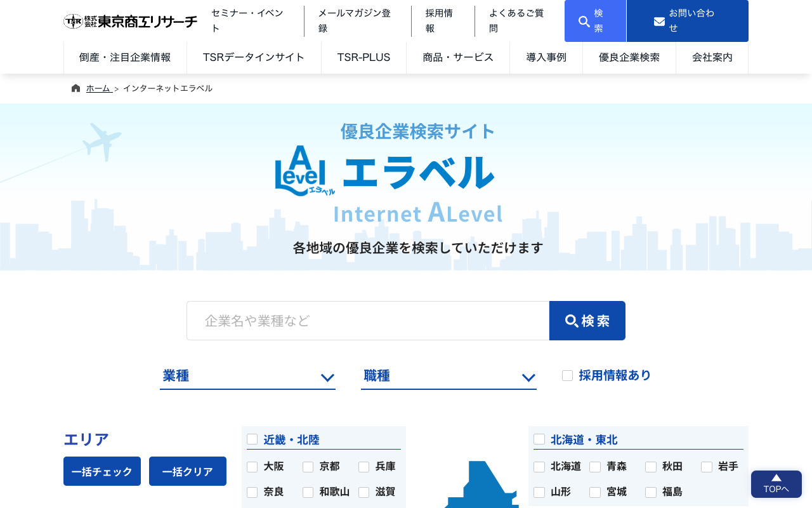Image resolution: width=812 pixels, height=508 pixels.
Task: Click 一括クリア button
Action: [x=188, y=471]
